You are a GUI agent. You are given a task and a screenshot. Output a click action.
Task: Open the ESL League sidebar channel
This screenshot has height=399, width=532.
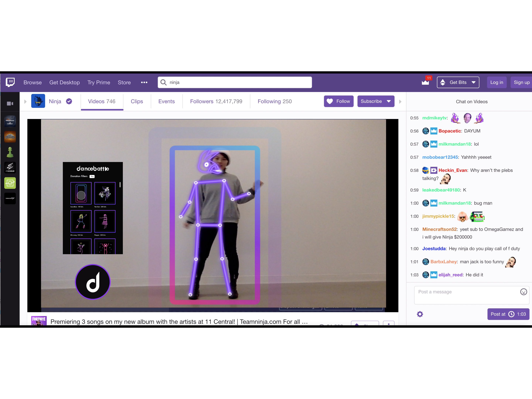pos(10,167)
